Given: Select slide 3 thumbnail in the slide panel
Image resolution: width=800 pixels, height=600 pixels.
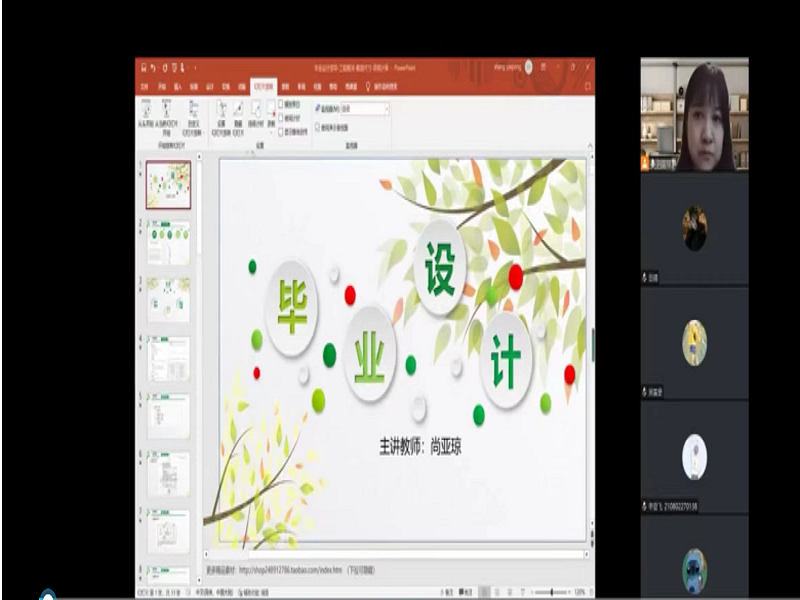Looking at the screenshot, I should 168,300.
